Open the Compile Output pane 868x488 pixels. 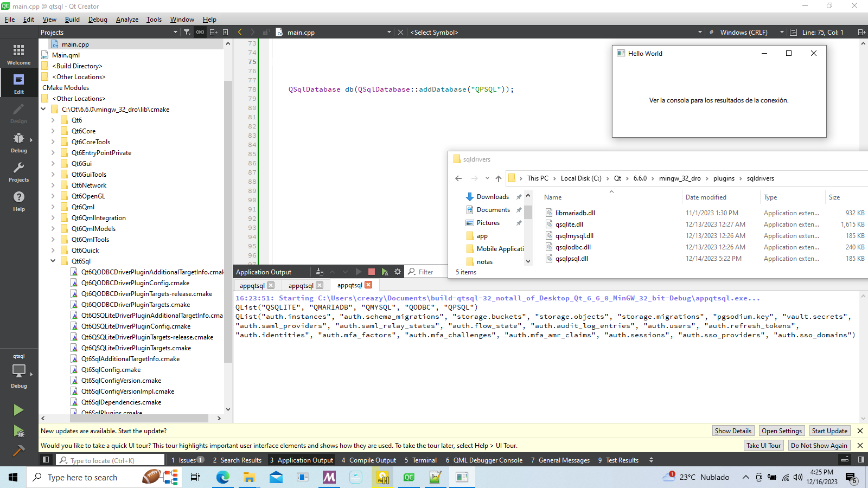click(x=368, y=460)
